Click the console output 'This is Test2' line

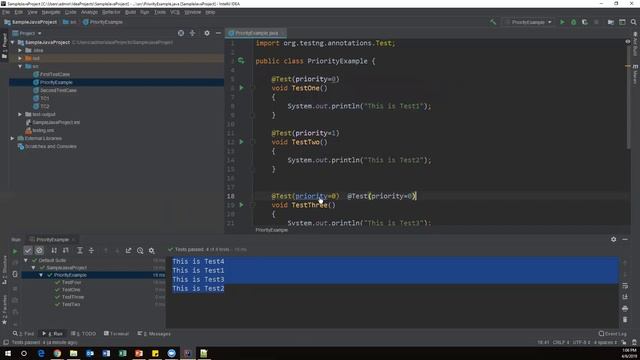click(198, 289)
